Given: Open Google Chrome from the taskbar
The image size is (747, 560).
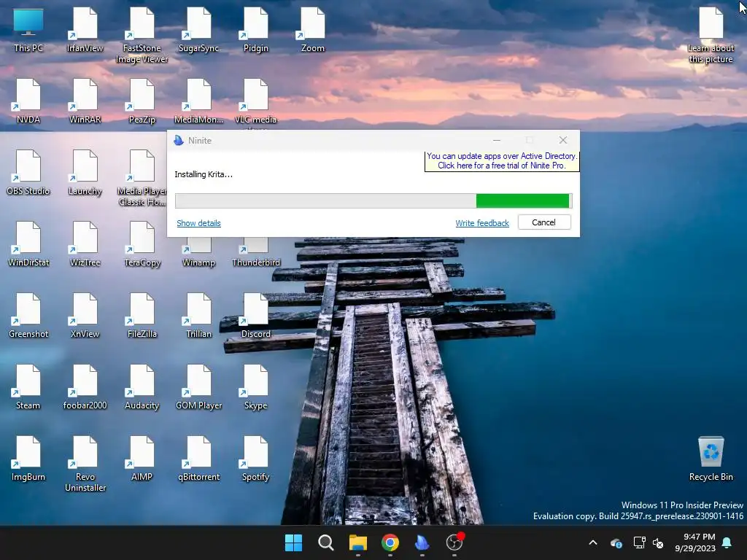Looking at the screenshot, I should click(390, 542).
